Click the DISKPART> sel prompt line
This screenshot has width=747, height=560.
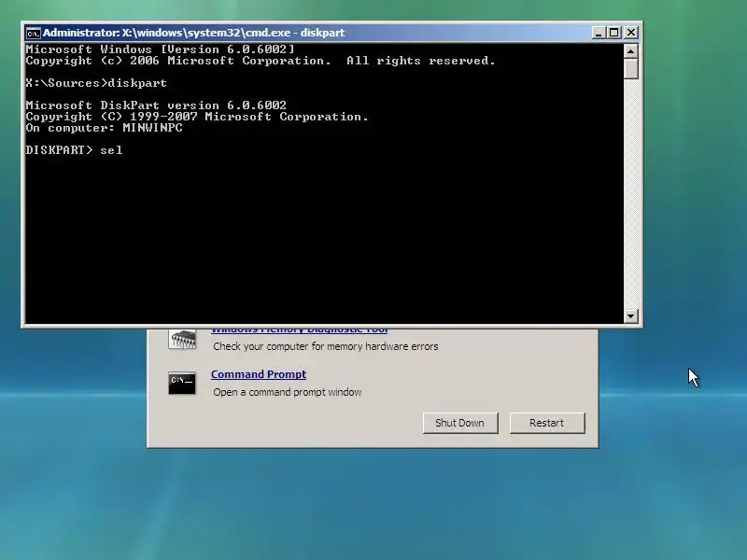pos(75,150)
